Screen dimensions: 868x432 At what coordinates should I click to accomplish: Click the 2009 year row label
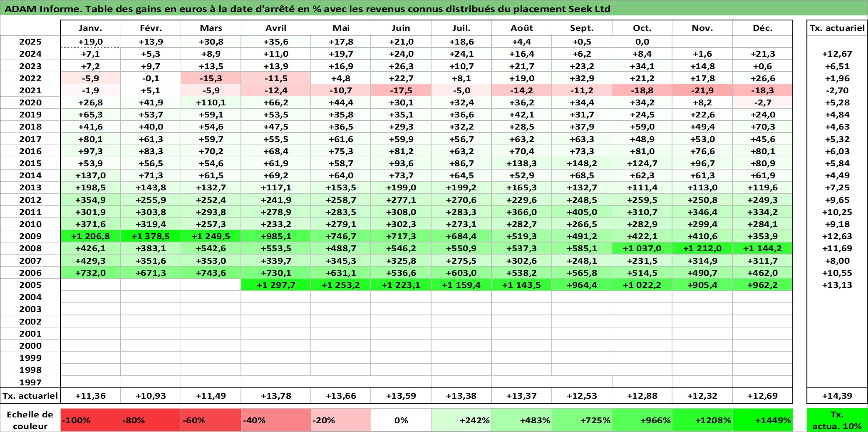point(30,236)
